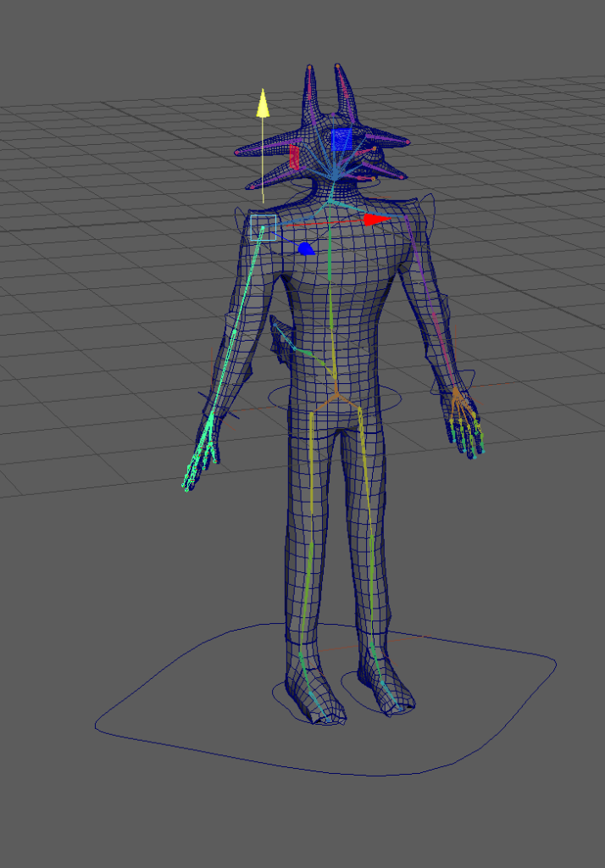Select the orange pelvis root joint
Screen dimensions: 605x868
point(336,395)
